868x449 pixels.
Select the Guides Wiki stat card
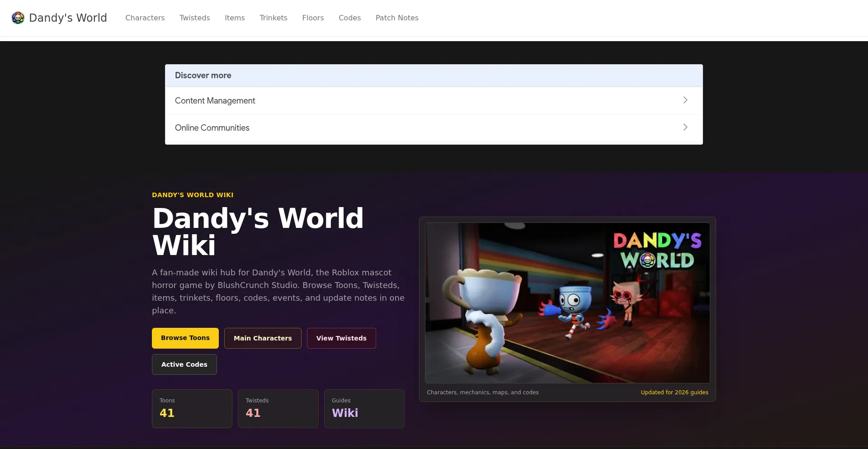[x=364, y=409]
